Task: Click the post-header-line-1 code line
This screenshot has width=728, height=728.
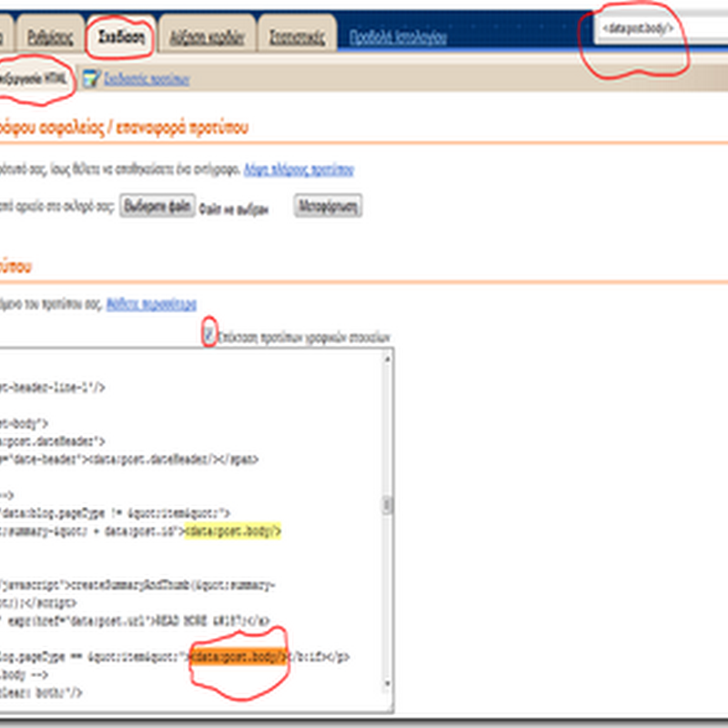Action: [x=53, y=388]
